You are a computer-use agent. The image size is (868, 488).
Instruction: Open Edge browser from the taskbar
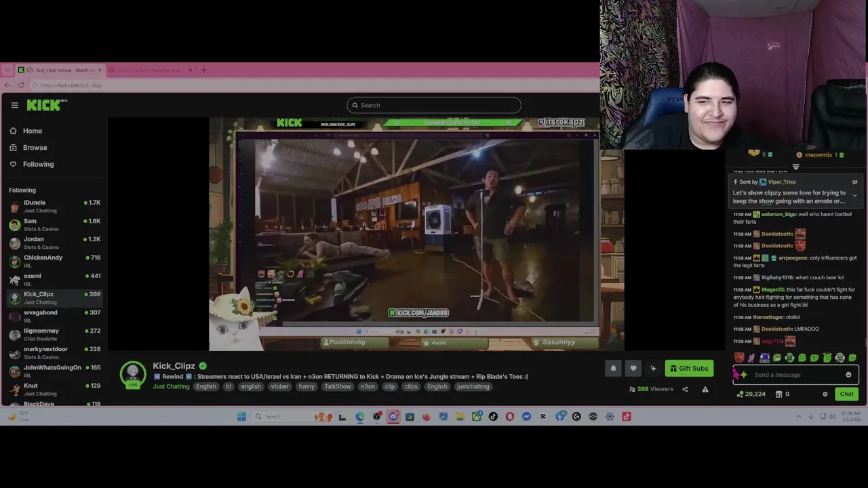tap(360, 417)
